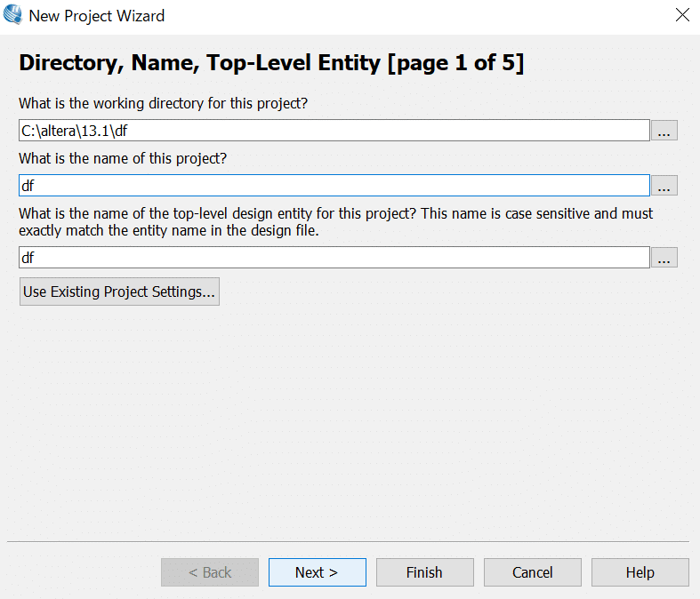Cancel the New Project Wizard
The width and height of the screenshot is (700, 599).
click(x=532, y=572)
